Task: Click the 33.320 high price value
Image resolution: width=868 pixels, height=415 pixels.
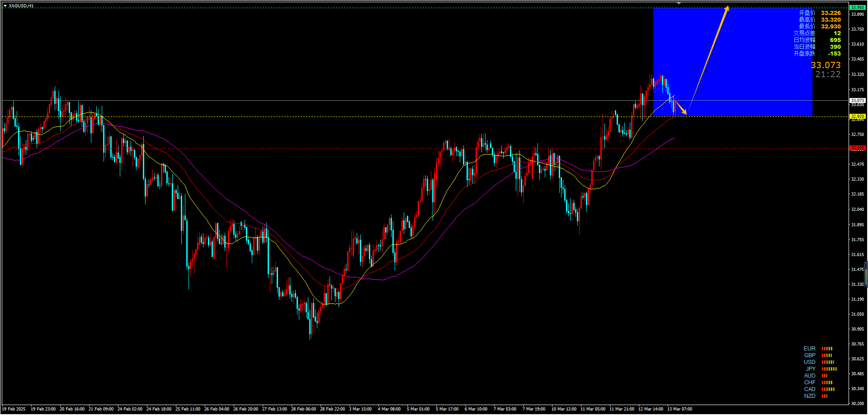Action: coord(831,20)
